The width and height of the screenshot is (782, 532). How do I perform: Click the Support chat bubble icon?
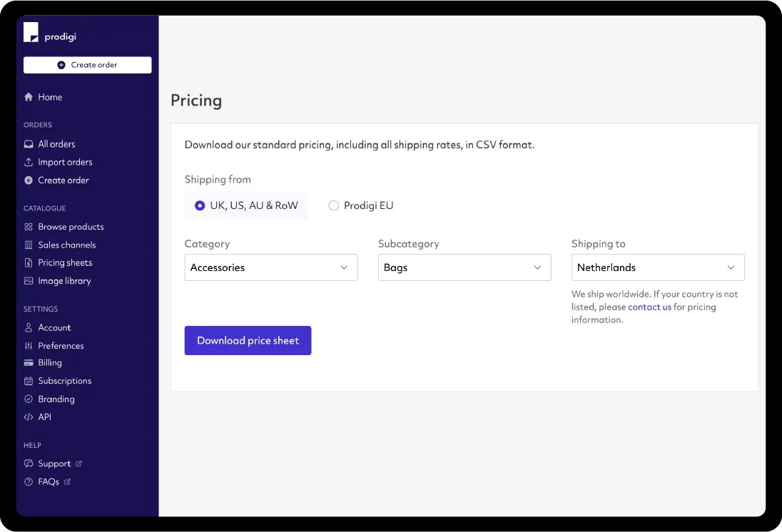pos(29,464)
